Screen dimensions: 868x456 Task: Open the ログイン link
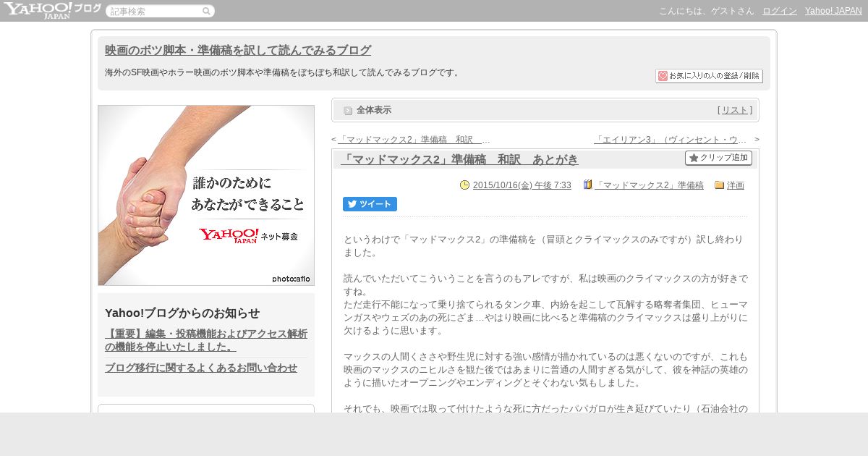[x=780, y=11]
